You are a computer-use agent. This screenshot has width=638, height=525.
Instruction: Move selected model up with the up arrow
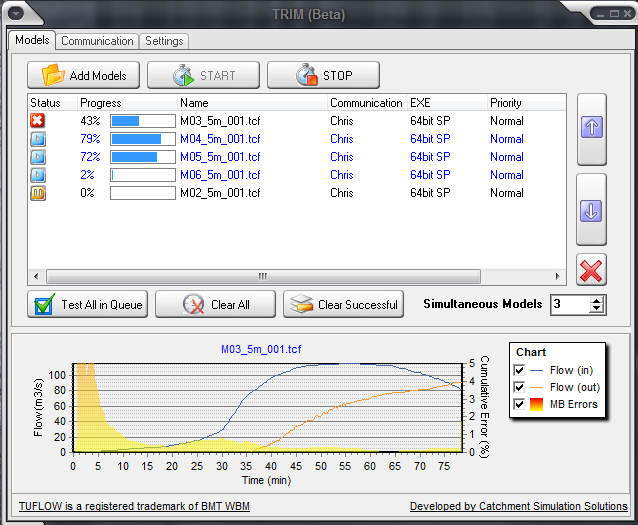pos(591,127)
